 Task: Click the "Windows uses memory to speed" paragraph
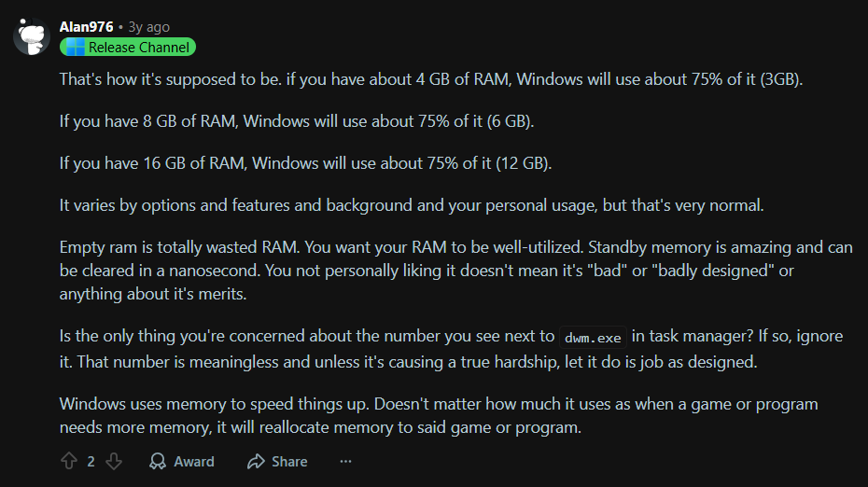click(439, 416)
